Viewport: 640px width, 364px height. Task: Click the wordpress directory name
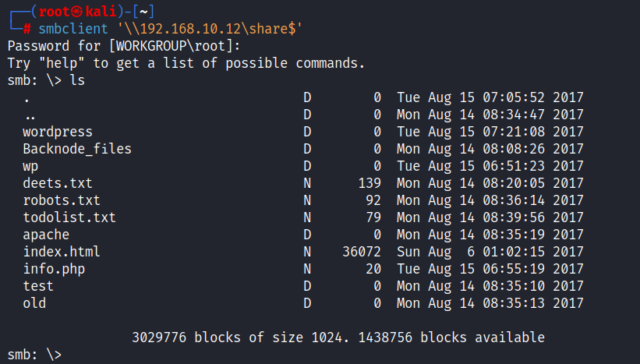[58, 132]
